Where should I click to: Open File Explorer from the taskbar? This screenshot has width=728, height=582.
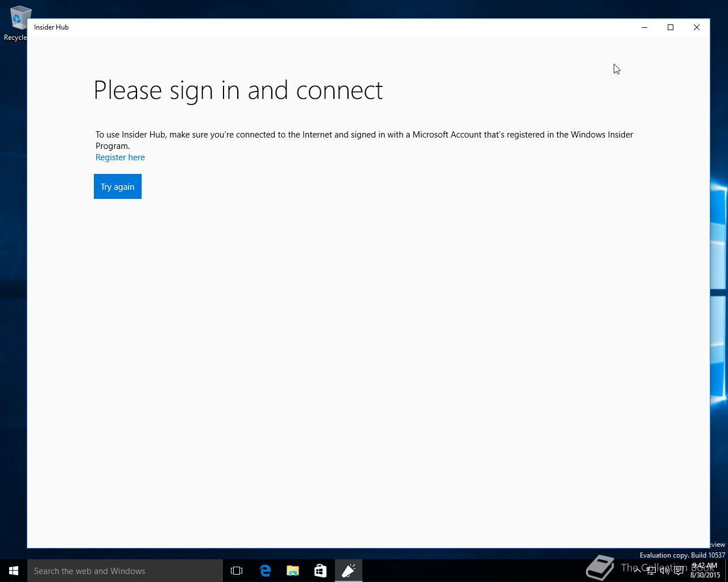click(x=293, y=571)
